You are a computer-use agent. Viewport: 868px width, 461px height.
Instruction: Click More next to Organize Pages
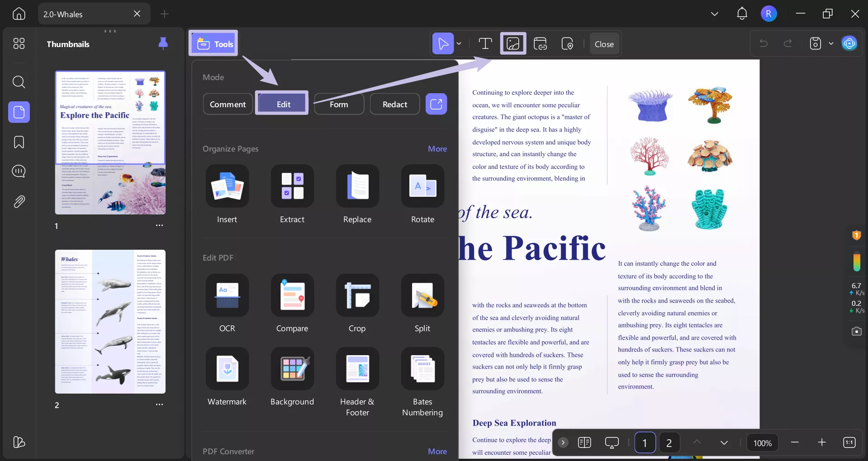[436, 148]
